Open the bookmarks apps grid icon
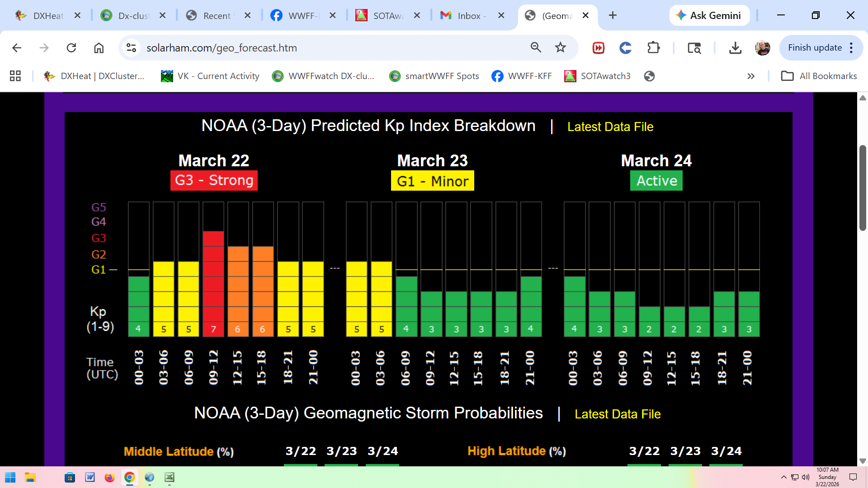This screenshot has width=868, height=488. point(15,76)
